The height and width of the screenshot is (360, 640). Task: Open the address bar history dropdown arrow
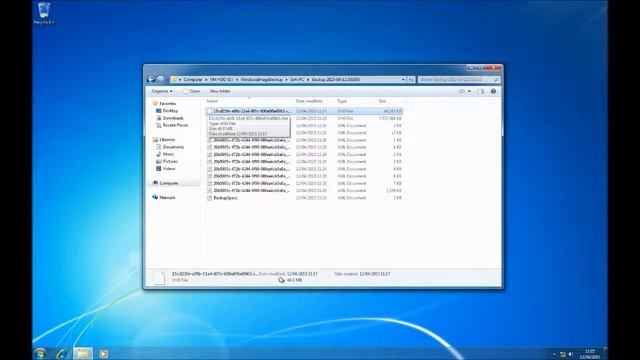click(403, 80)
